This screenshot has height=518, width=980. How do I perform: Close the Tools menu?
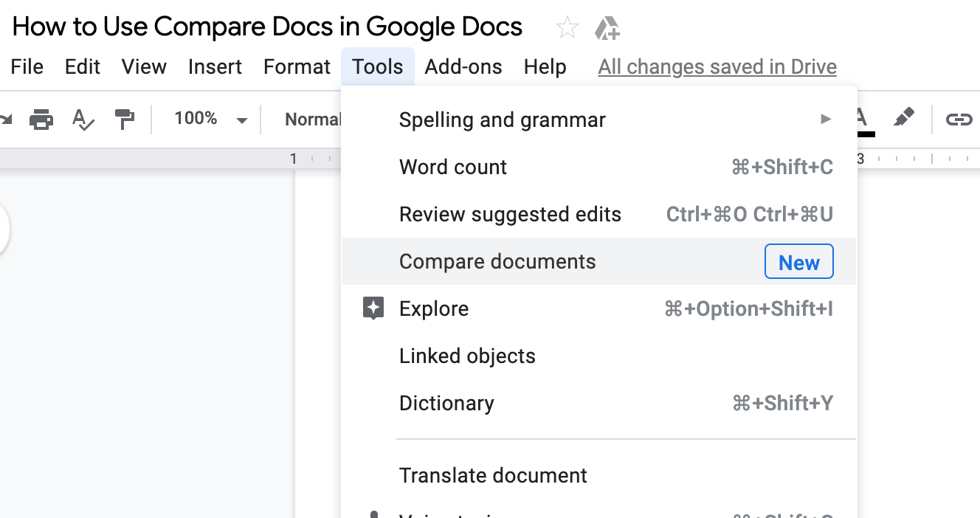tap(378, 67)
